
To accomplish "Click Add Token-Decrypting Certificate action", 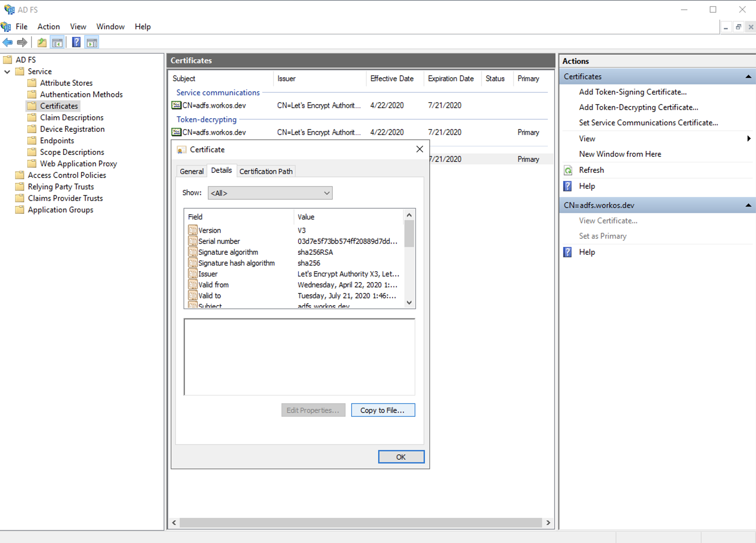I will (638, 107).
